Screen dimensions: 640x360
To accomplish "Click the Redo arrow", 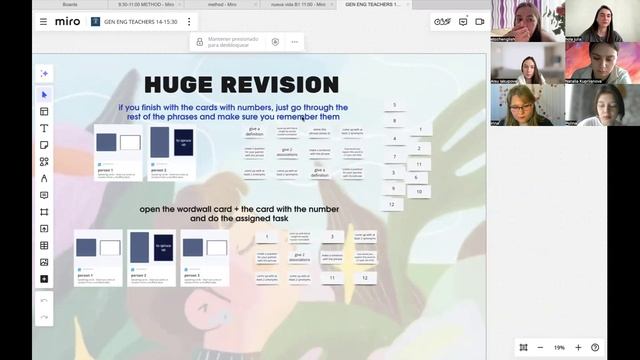I will coord(44,317).
